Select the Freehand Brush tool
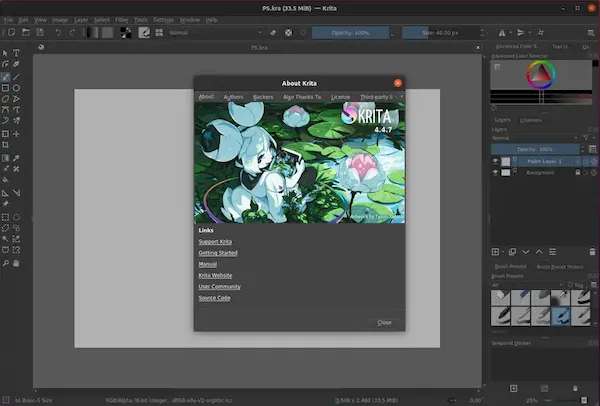600x406 pixels. click(x=5, y=77)
